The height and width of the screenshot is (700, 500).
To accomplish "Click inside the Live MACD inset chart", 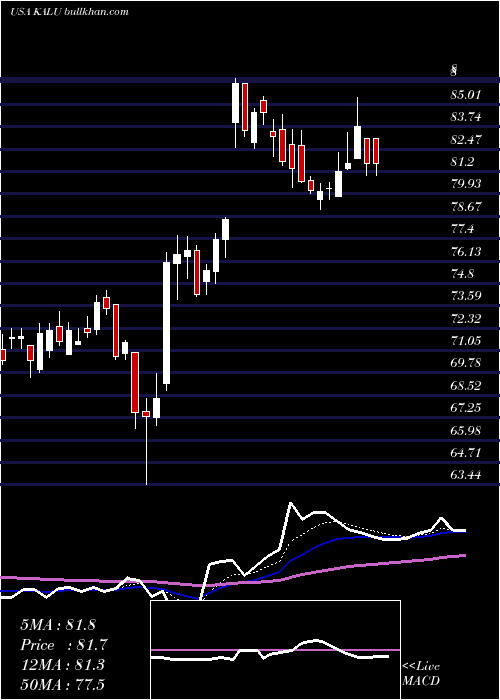I will click(x=275, y=650).
